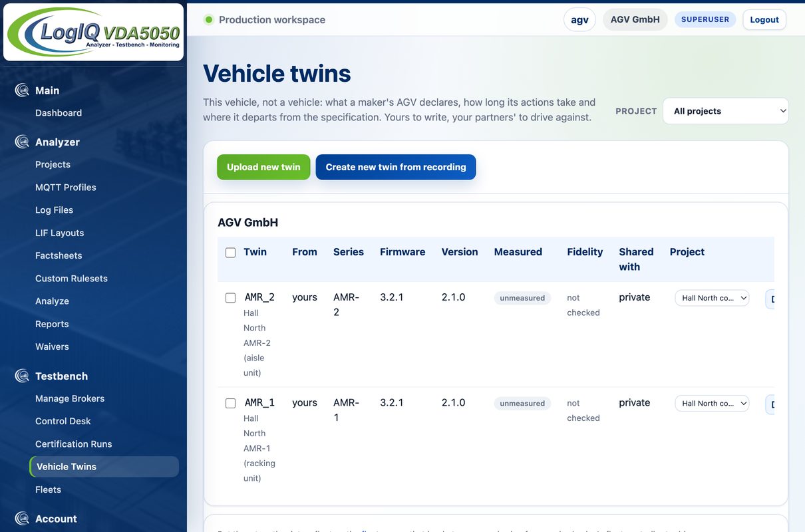Open MQTT Profiles page
The height and width of the screenshot is (532, 805).
coord(66,188)
